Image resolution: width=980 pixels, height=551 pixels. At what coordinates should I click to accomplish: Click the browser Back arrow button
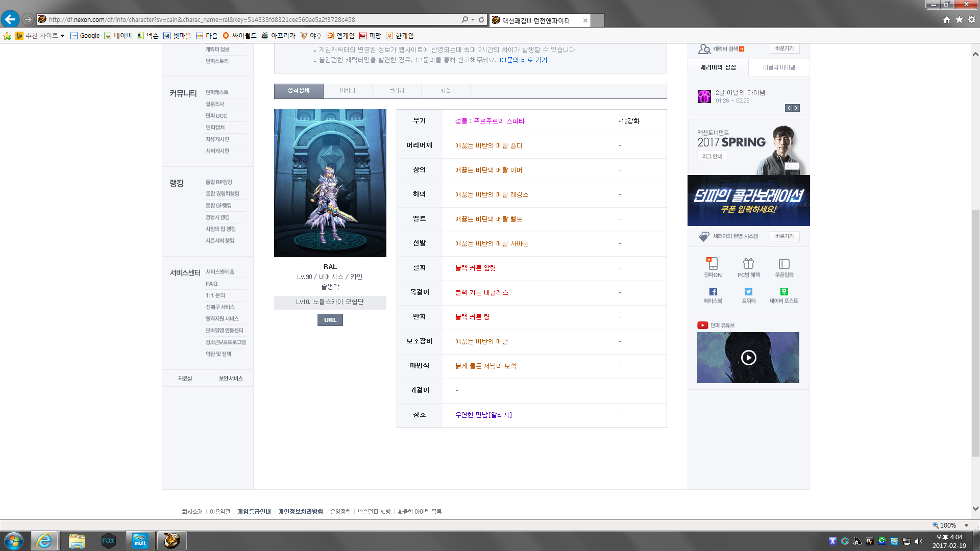[10, 19]
